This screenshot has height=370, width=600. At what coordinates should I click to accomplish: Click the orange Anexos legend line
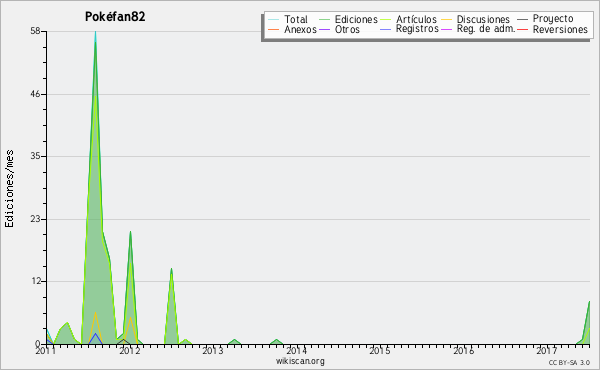click(273, 29)
